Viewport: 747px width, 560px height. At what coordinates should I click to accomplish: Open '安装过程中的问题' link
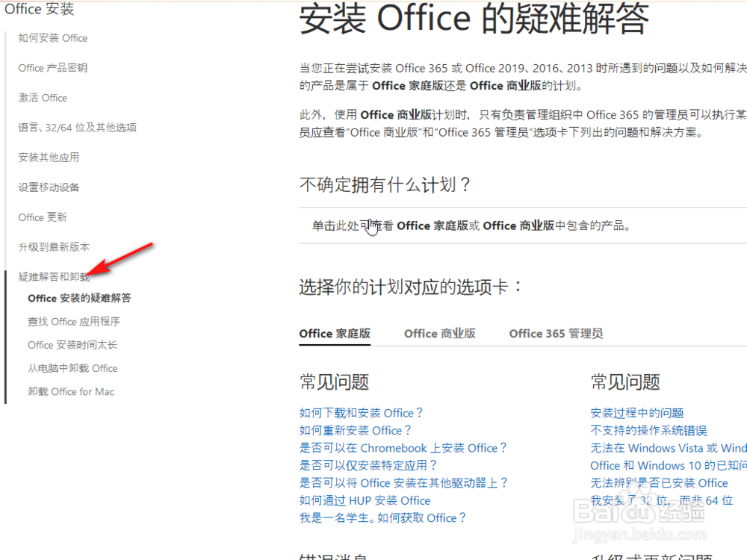pyautogui.click(x=637, y=414)
